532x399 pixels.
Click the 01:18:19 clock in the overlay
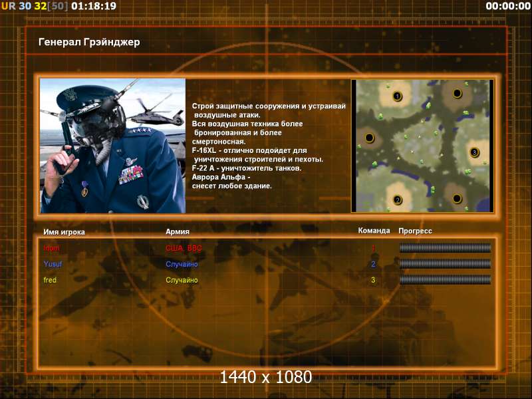pyautogui.click(x=94, y=6)
